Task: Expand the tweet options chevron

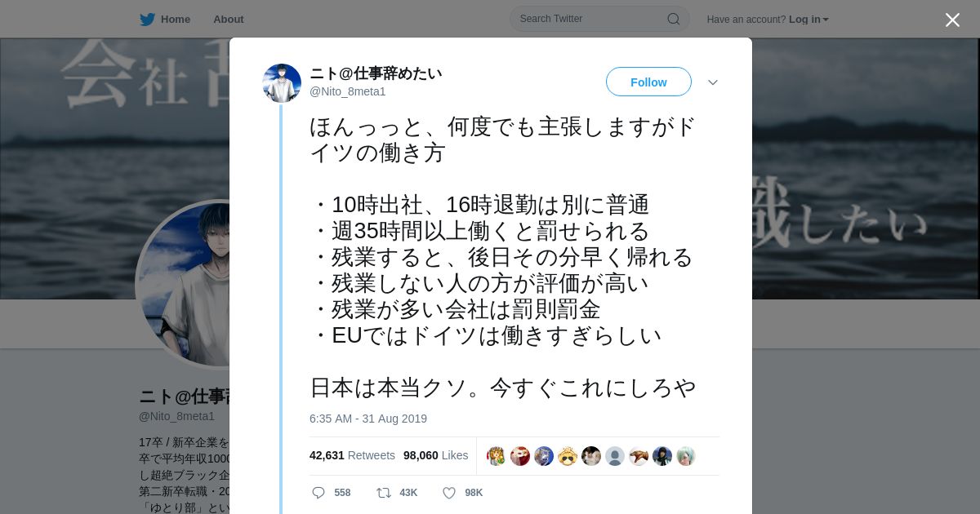Action: pos(712,82)
